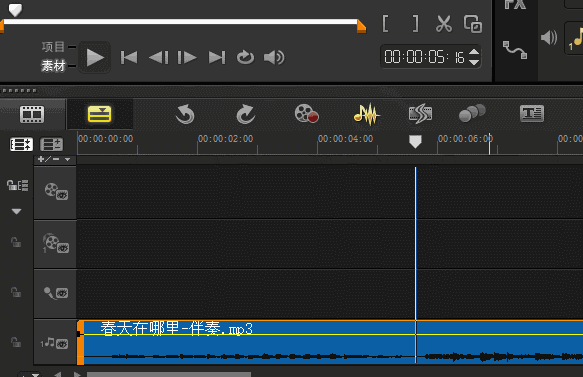Click the timeline horizontal scrollbar
The width and height of the screenshot is (583, 377).
click(169, 374)
